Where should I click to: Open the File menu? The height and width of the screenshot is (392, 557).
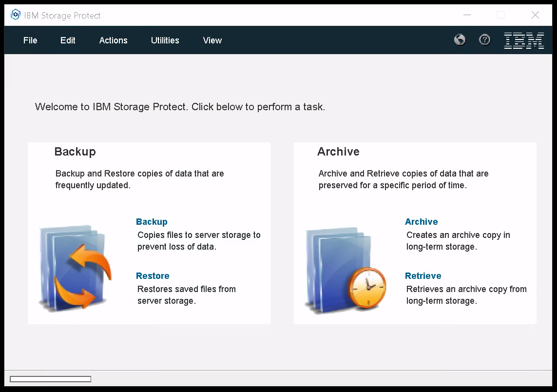click(x=30, y=40)
